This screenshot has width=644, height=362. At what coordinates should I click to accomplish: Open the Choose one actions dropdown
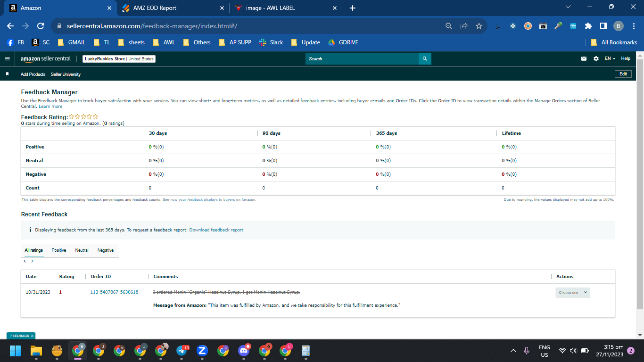(573, 292)
